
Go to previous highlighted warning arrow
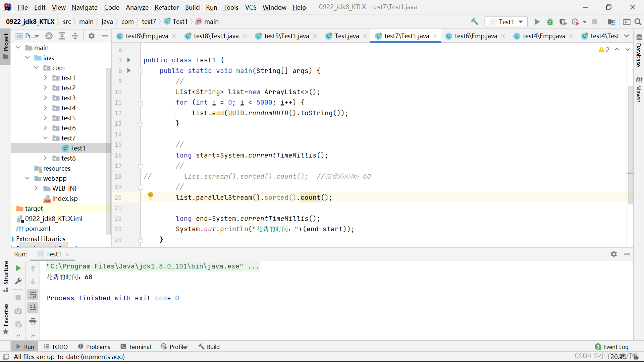coord(617,49)
